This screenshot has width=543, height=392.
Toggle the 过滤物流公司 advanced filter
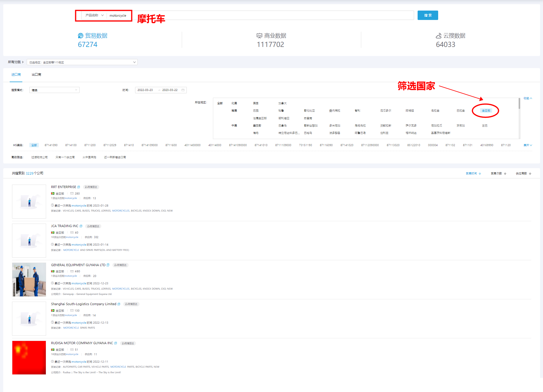pos(39,157)
